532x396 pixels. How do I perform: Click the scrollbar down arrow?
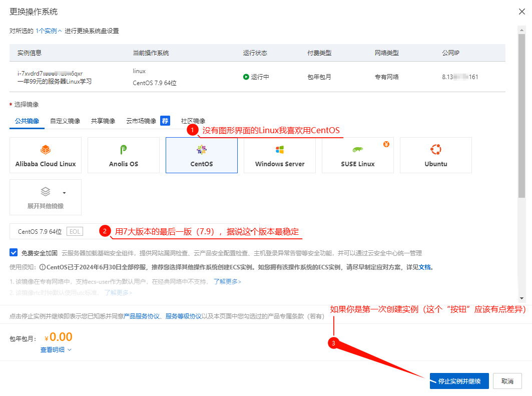click(x=522, y=298)
